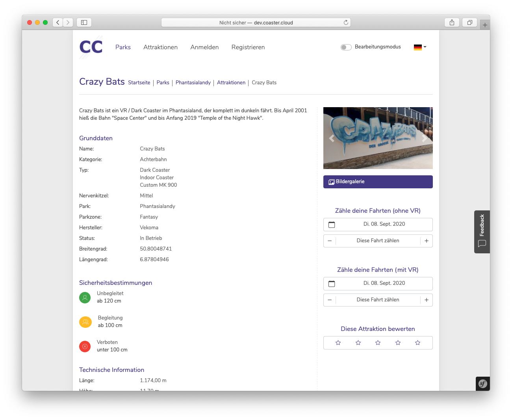Rate attraction one star
Image resolution: width=512 pixels, height=420 pixels.
tap(338, 343)
